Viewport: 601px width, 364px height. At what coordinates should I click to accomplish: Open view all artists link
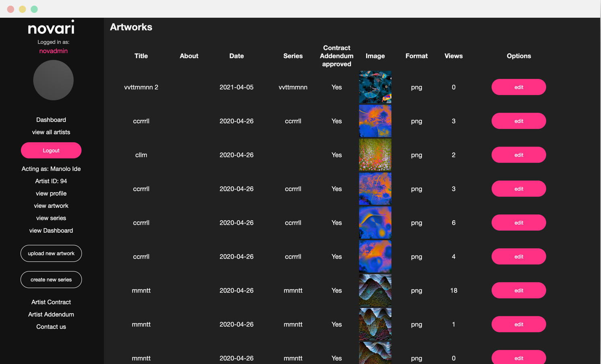pos(51,132)
